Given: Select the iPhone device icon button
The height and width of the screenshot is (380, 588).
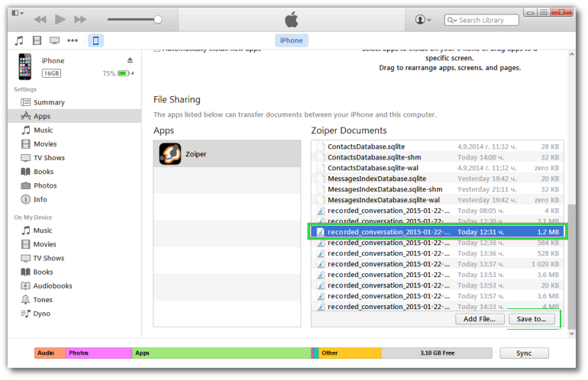Looking at the screenshot, I should (x=95, y=40).
